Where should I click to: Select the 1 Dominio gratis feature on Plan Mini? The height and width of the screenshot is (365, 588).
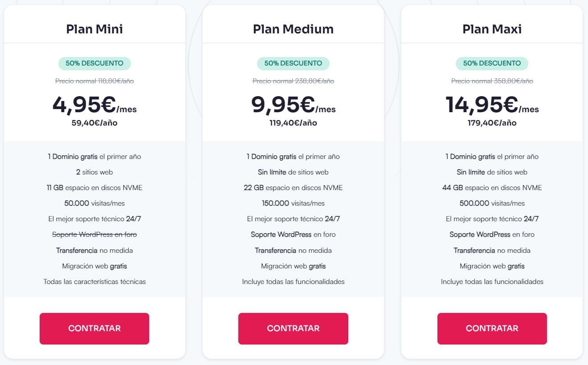pyautogui.click(x=94, y=156)
